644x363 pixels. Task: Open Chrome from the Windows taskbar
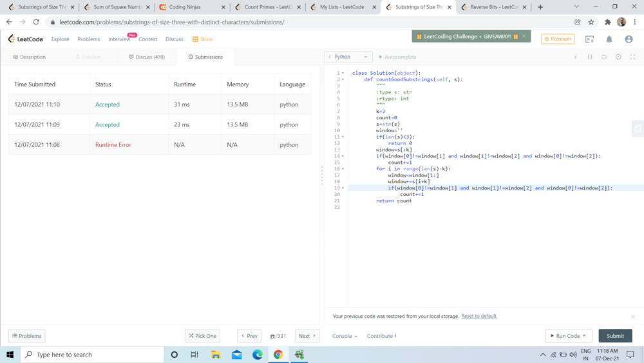click(x=278, y=355)
